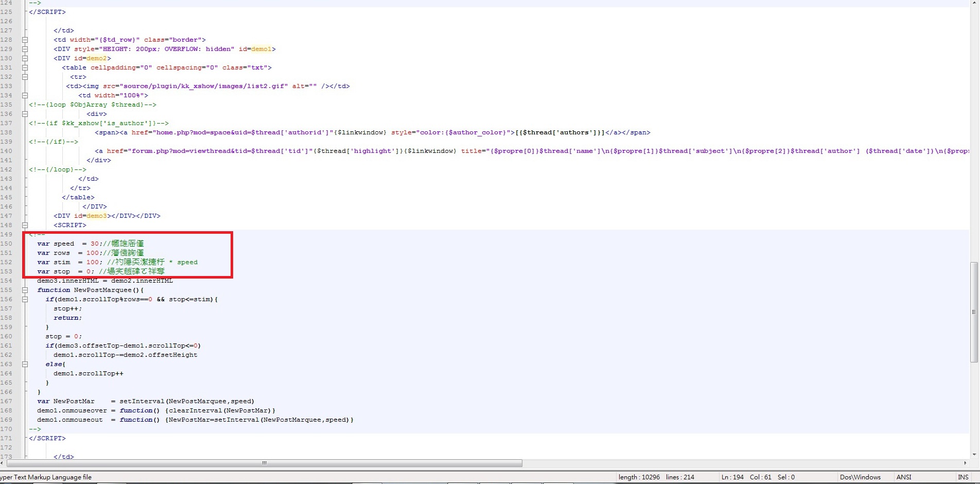Click the demo1.scrollTop++ line
The image size is (980, 484).
(x=89, y=373)
